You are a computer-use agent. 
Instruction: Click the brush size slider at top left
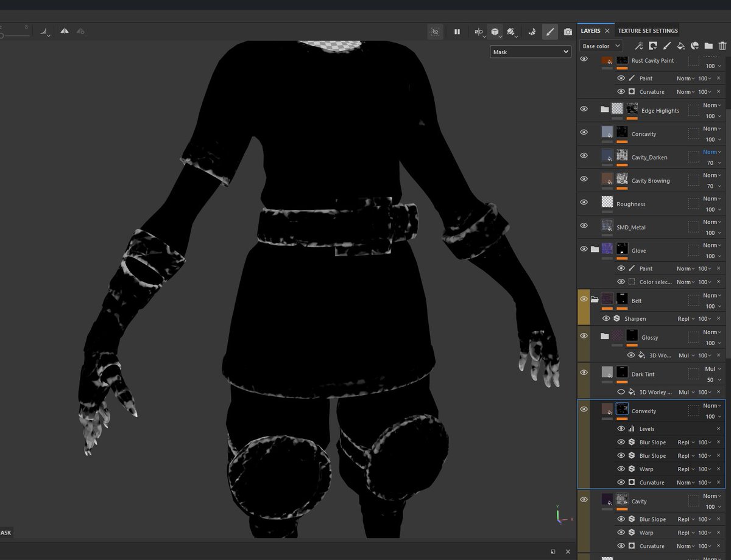pos(15,36)
